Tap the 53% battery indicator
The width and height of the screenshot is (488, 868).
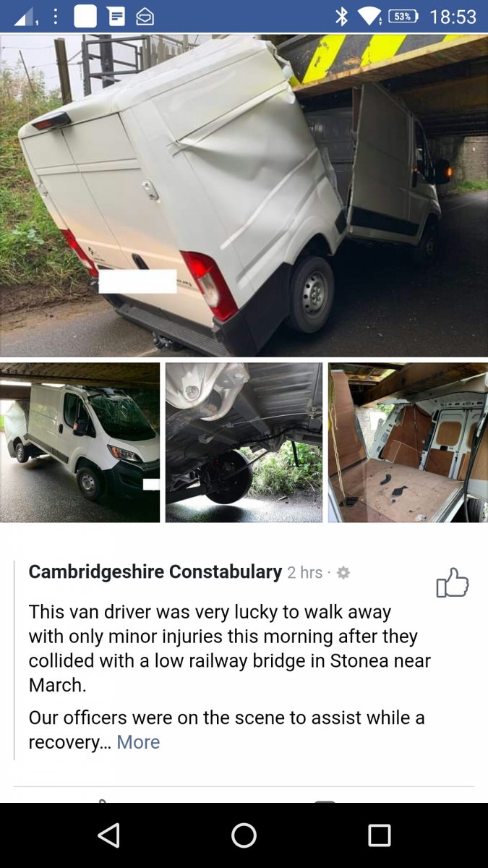403,16
